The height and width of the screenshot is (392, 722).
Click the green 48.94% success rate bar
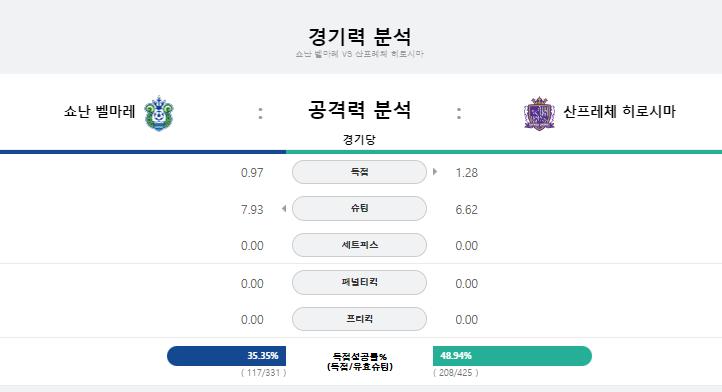click(x=512, y=356)
